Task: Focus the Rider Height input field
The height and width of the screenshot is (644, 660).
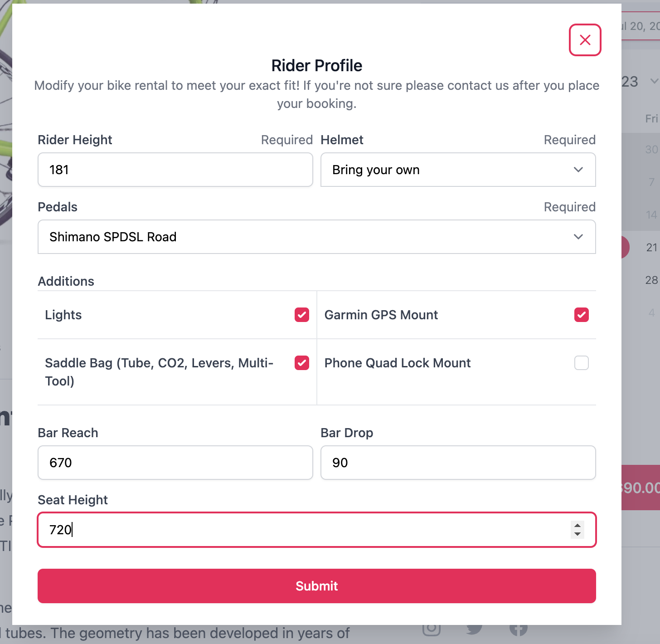Action: (x=175, y=170)
